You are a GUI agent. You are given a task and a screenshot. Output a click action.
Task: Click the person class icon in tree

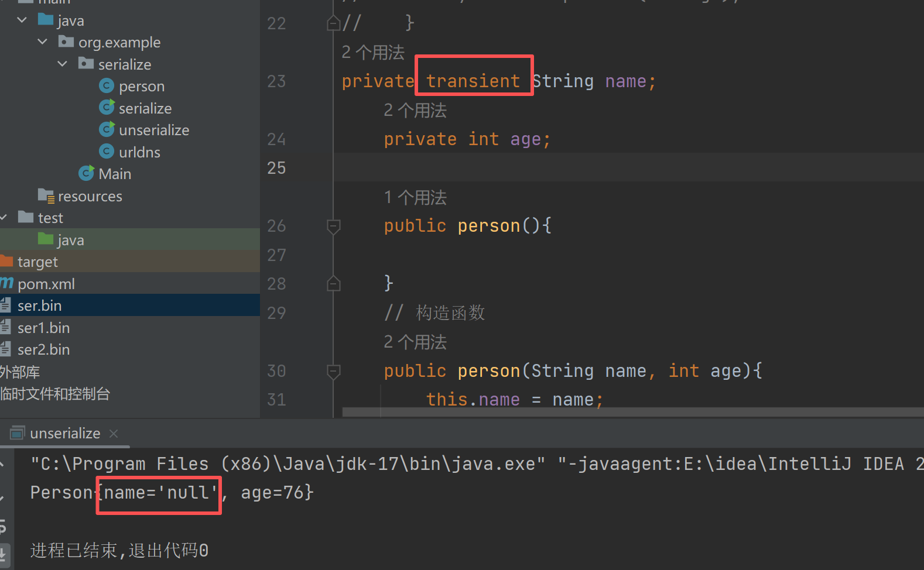click(106, 87)
